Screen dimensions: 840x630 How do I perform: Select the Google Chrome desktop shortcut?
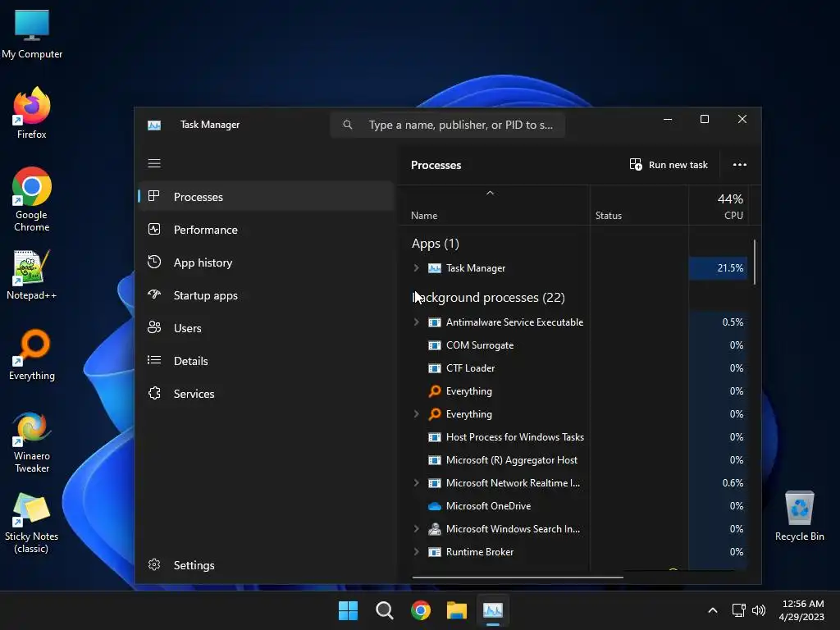32,199
